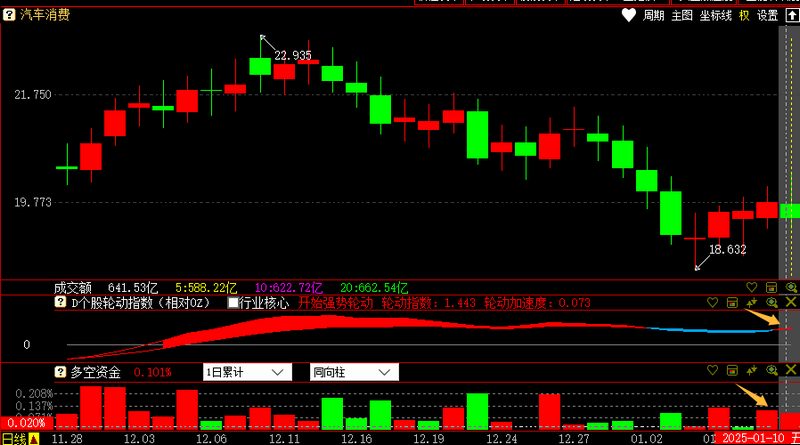
Task: Close the 轮动指数 indicator panel
Action: coord(791,302)
